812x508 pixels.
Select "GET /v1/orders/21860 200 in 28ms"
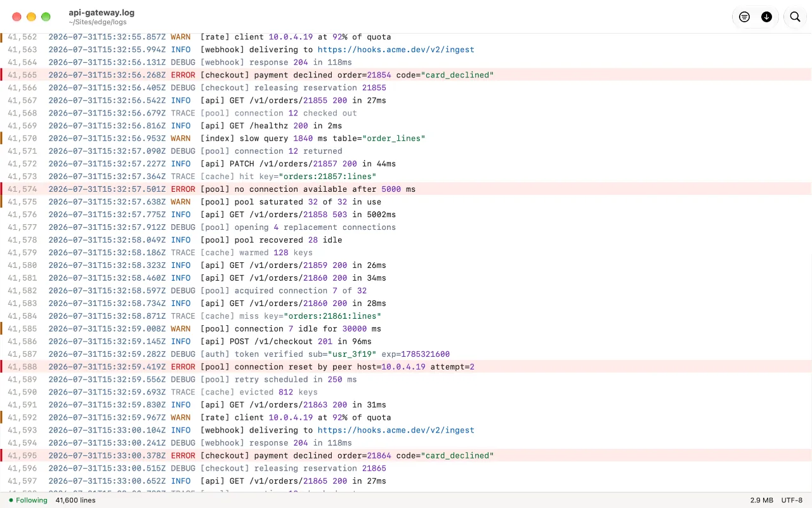(308, 303)
